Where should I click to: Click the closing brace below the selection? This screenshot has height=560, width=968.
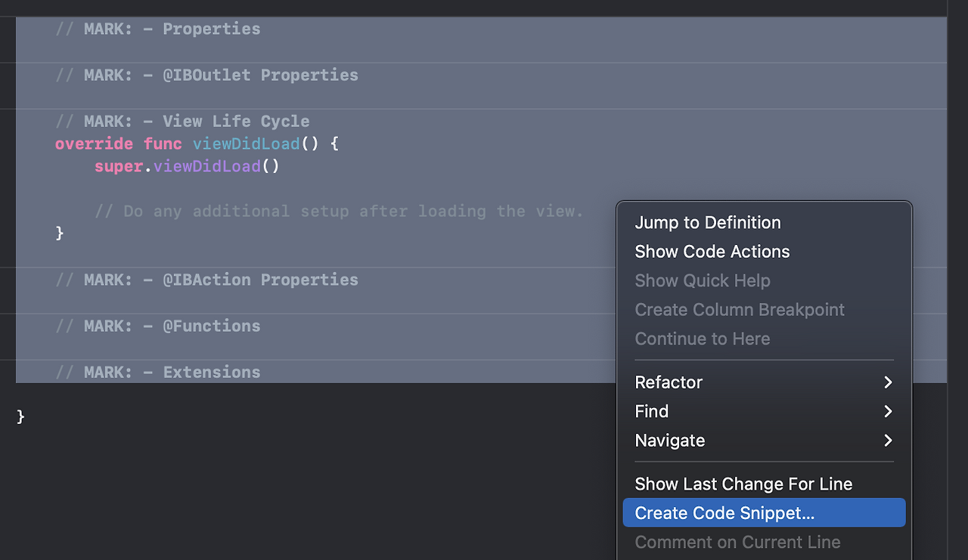(20, 416)
